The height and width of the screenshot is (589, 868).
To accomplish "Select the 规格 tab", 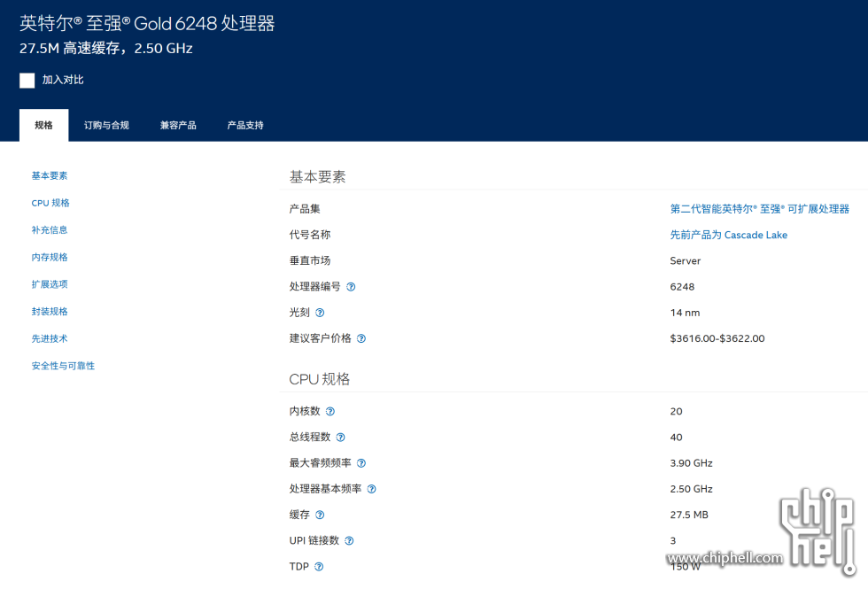I will [43, 125].
